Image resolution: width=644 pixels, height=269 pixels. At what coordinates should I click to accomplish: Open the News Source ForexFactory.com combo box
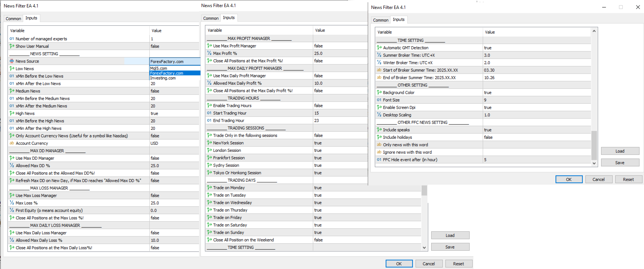(175, 62)
